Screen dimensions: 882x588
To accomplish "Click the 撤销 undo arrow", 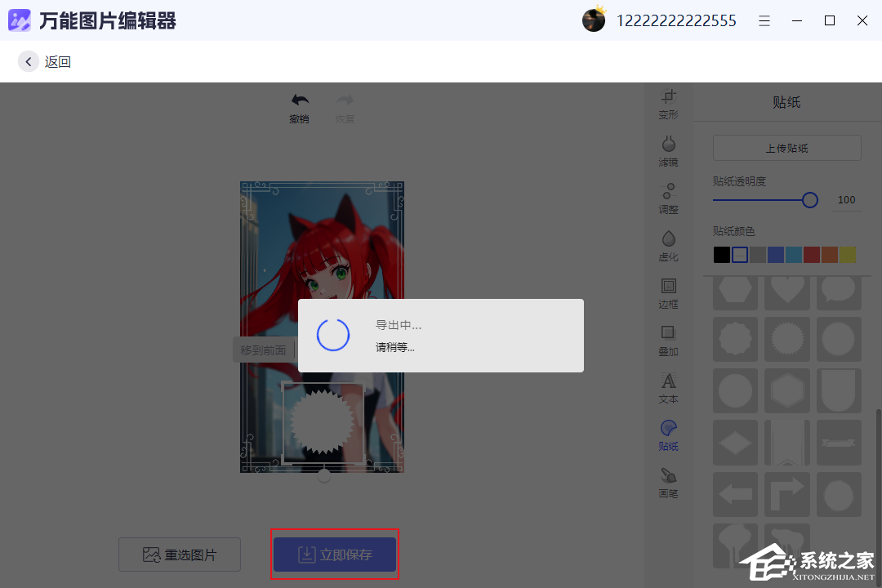I will [x=299, y=108].
